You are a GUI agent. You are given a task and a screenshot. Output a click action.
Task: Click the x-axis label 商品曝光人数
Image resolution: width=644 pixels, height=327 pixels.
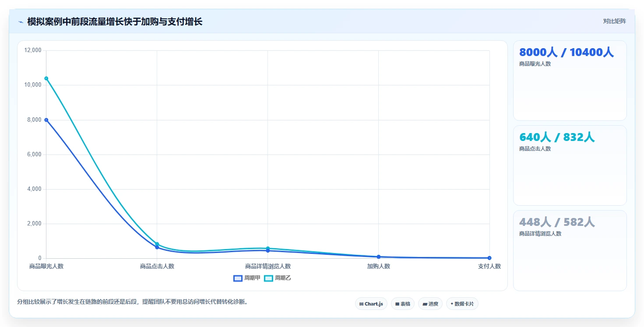tap(46, 266)
